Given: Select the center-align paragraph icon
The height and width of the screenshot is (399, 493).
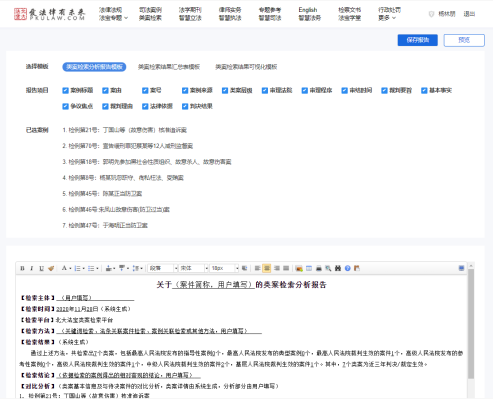Looking at the screenshot, I should [267, 268].
